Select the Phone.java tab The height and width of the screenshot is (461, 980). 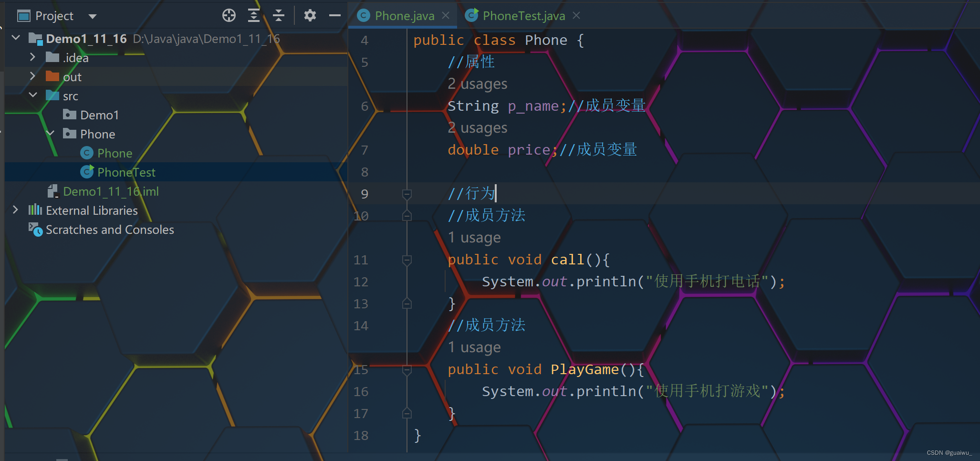[x=404, y=16]
